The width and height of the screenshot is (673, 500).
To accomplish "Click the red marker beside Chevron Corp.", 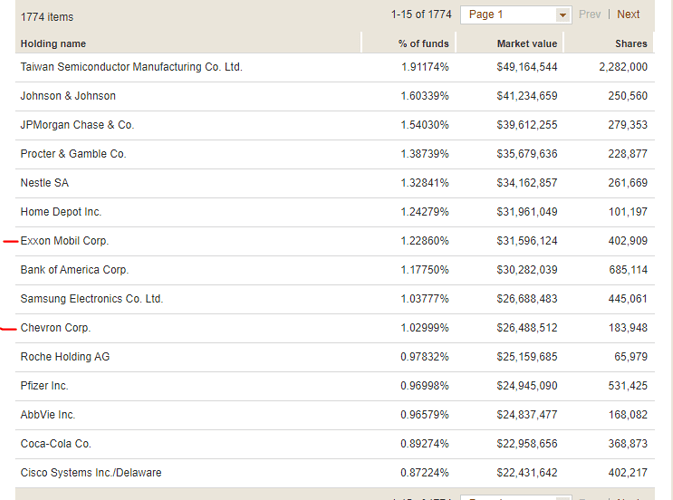I will (10, 328).
